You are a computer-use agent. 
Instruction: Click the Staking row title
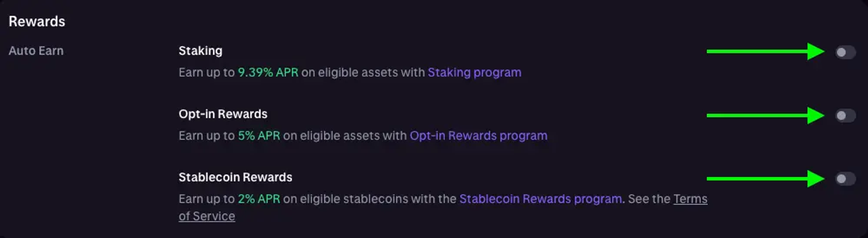coord(200,51)
